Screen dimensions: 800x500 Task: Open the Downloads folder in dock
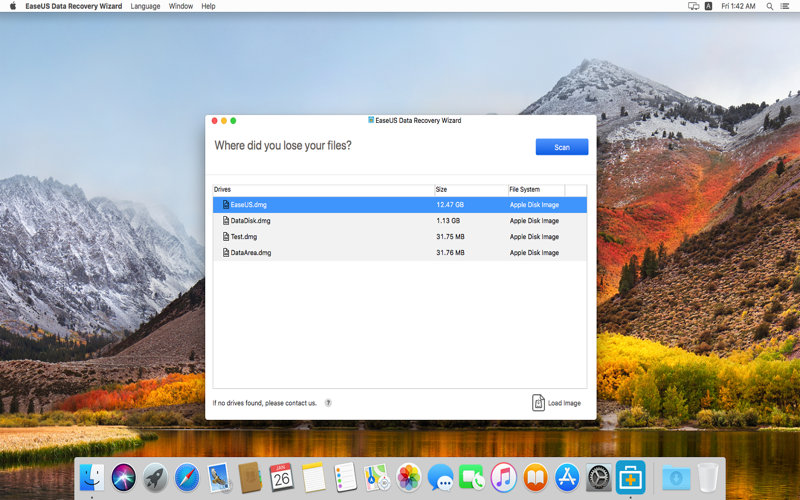[x=676, y=478]
